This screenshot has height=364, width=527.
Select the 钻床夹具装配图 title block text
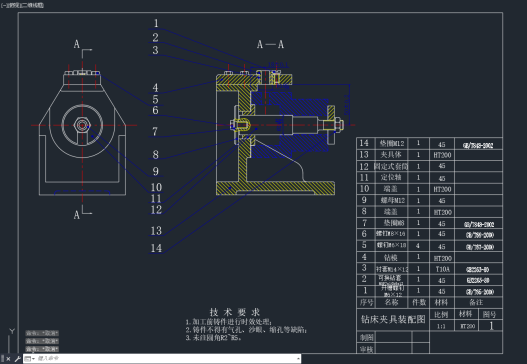click(x=393, y=319)
